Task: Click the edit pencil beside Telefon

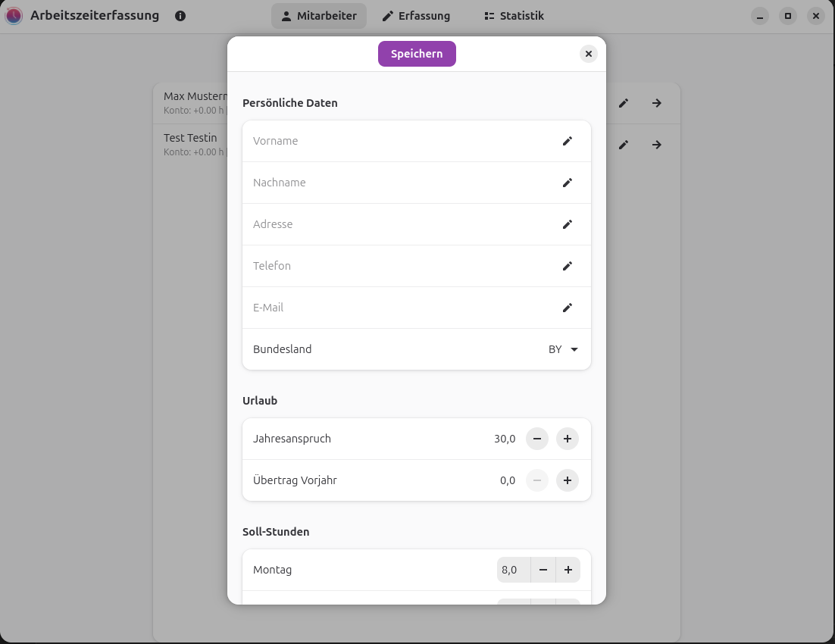Action: [567, 266]
